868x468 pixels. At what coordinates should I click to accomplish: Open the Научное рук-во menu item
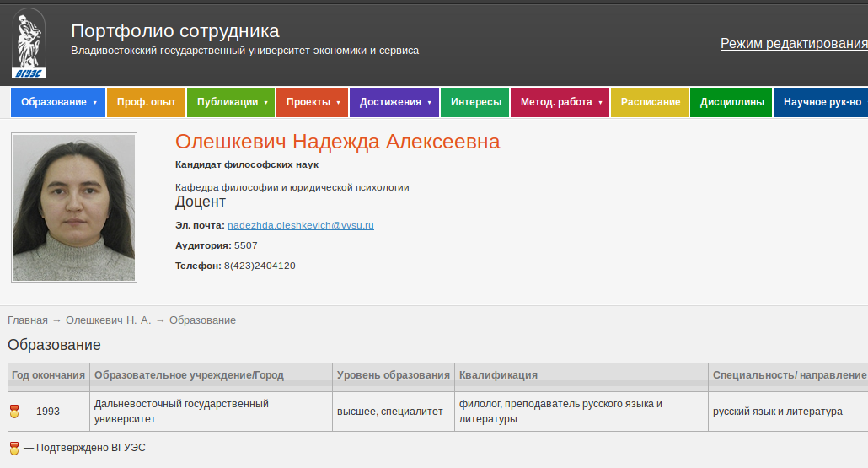click(822, 102)
